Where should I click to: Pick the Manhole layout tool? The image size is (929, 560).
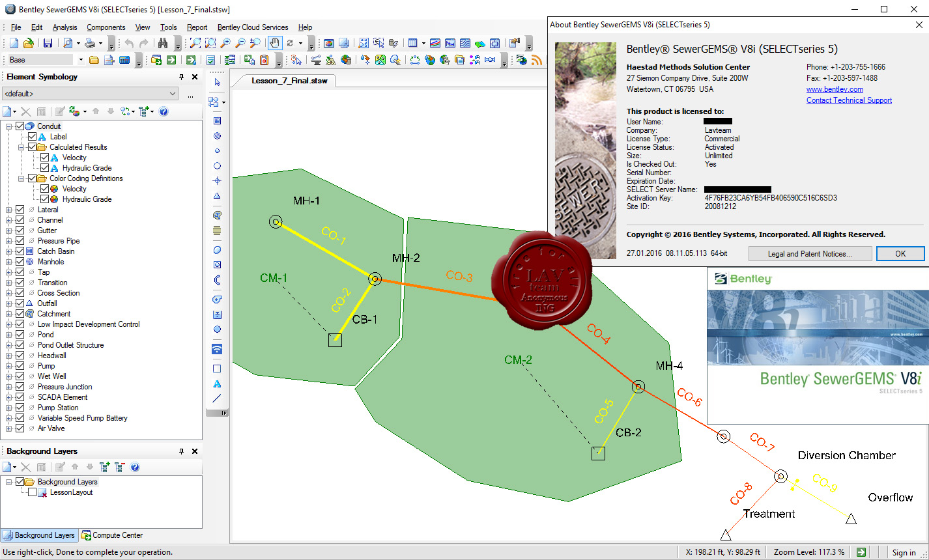(x=217, y=135)
